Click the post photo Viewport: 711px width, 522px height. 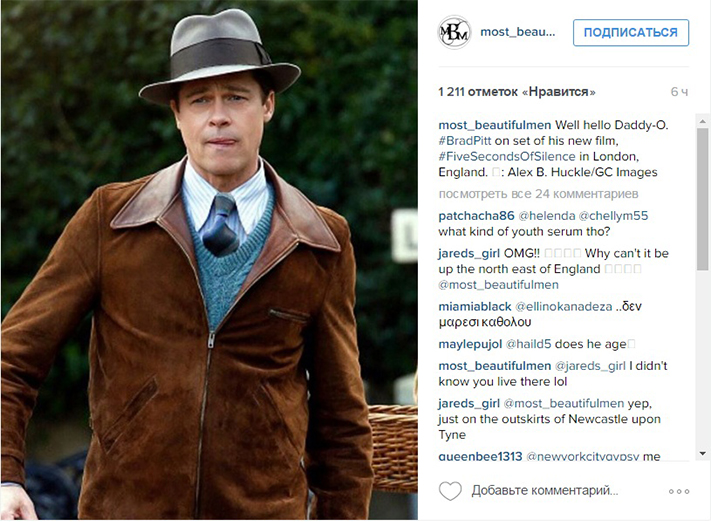pos(208,260)
